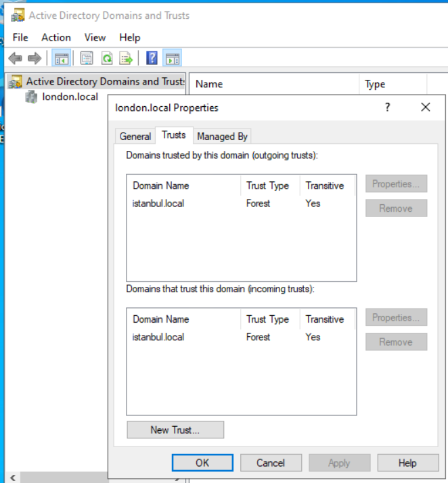Screen dimensions: 448x483
Task: Click the green Refresh toolbar icon
Action: pyautogui.click(x=106, y=59)
